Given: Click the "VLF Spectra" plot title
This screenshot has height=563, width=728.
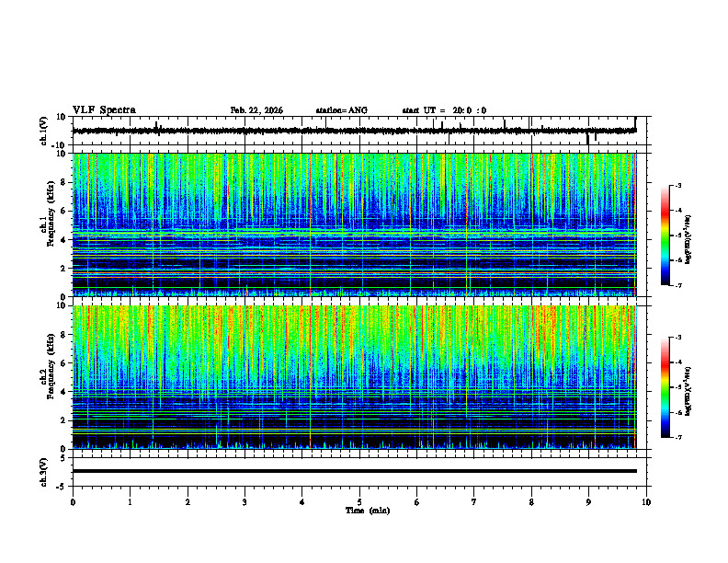Looking at the screenshot, I should (104, 109).
